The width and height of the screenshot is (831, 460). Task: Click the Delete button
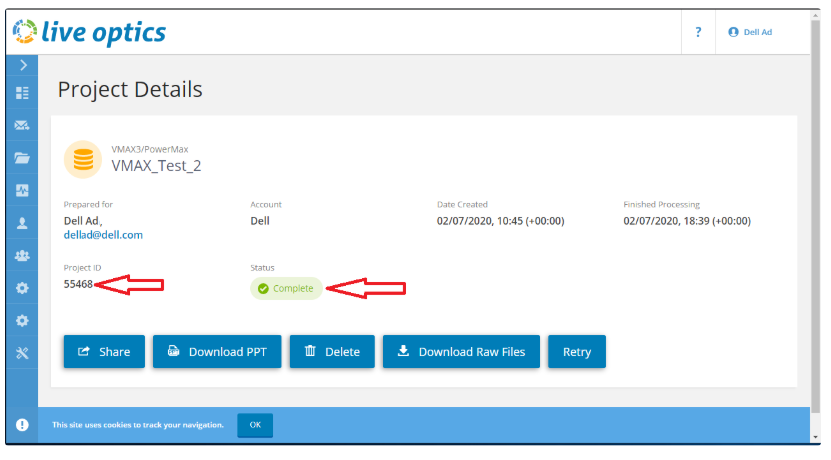coord(332,351)
